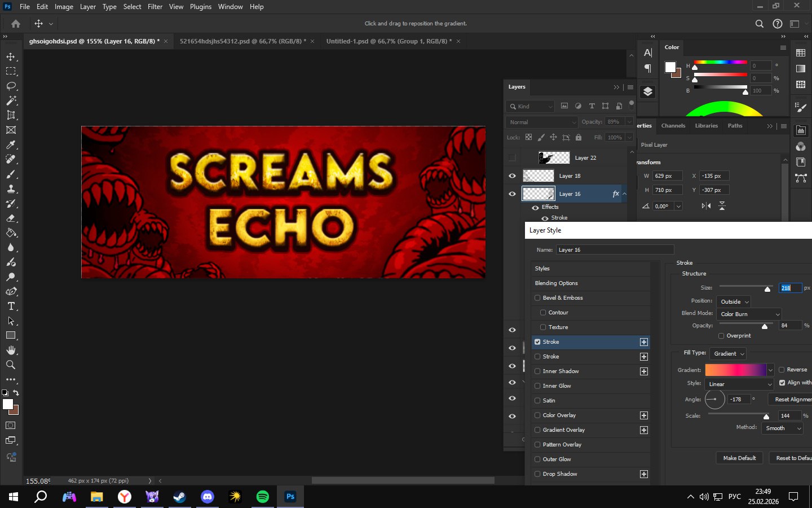Open Spotify from the taskbar
This screenshot has width=812, height=508.
pos(263,497)
